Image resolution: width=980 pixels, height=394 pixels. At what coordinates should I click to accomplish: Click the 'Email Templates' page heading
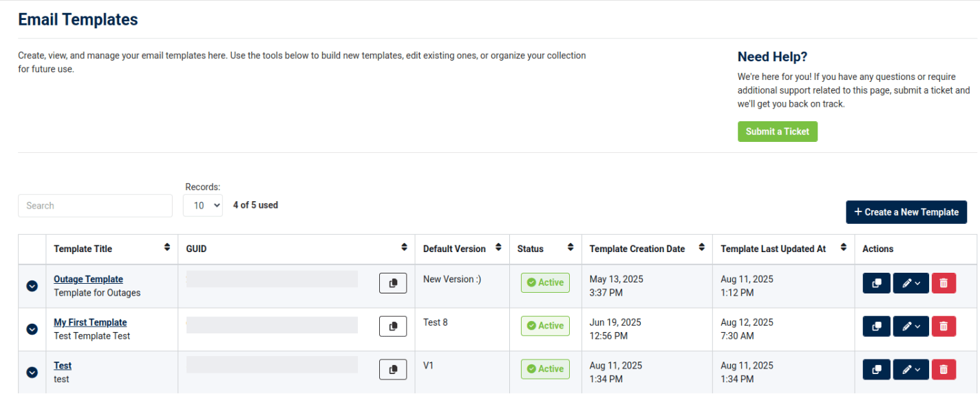tap(78, 20)
